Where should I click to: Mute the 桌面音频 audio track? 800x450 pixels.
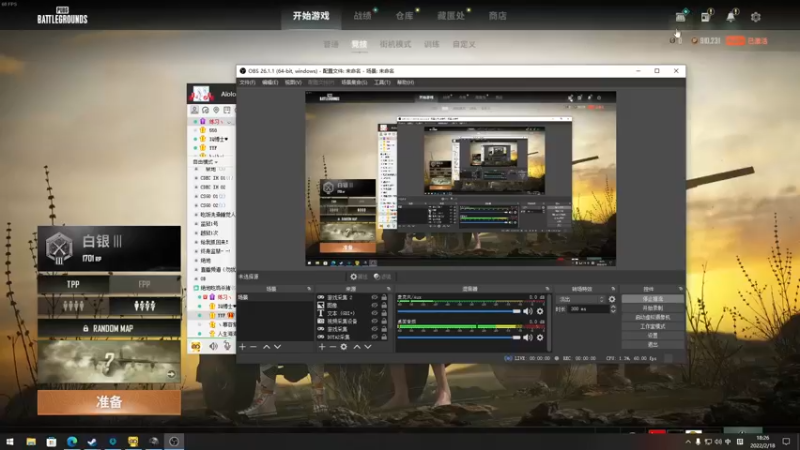coord(528,337)
